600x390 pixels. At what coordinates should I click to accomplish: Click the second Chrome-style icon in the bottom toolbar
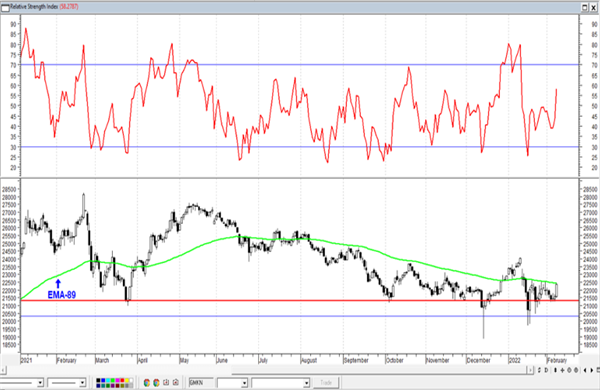[156, 382]
